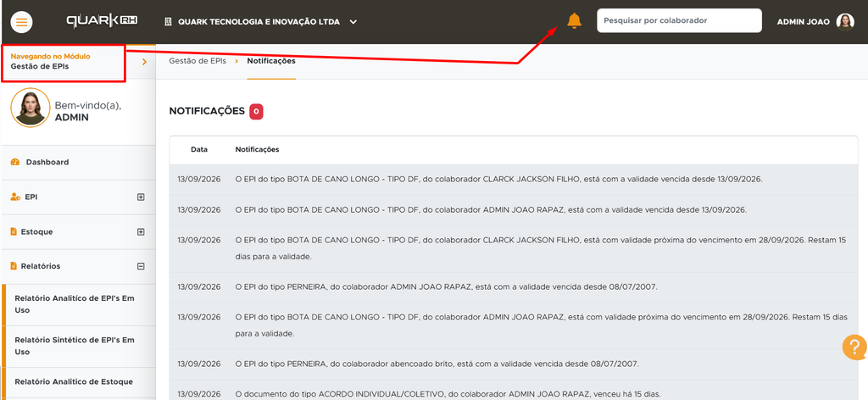The image size is (868, 400).
Task: Select CLARCK JACKSON FILHO validade vencida notification
Action: pos(514,180)
